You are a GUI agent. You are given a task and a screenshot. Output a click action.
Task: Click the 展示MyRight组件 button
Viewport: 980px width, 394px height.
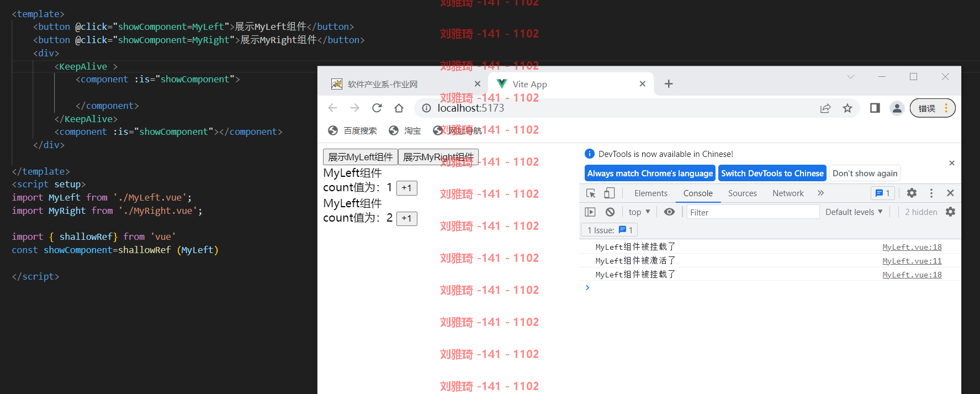(438, 157)
